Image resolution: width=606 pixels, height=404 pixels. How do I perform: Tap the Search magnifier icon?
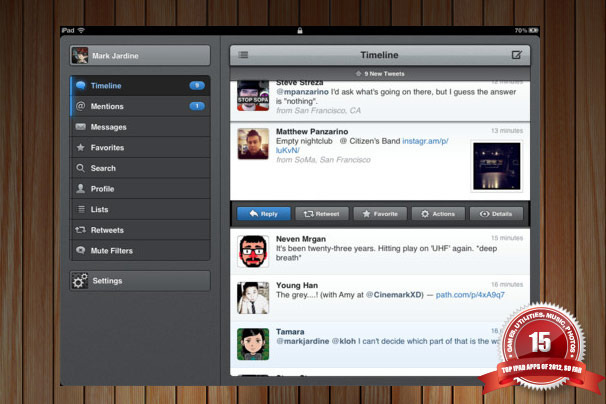[80, 168]
